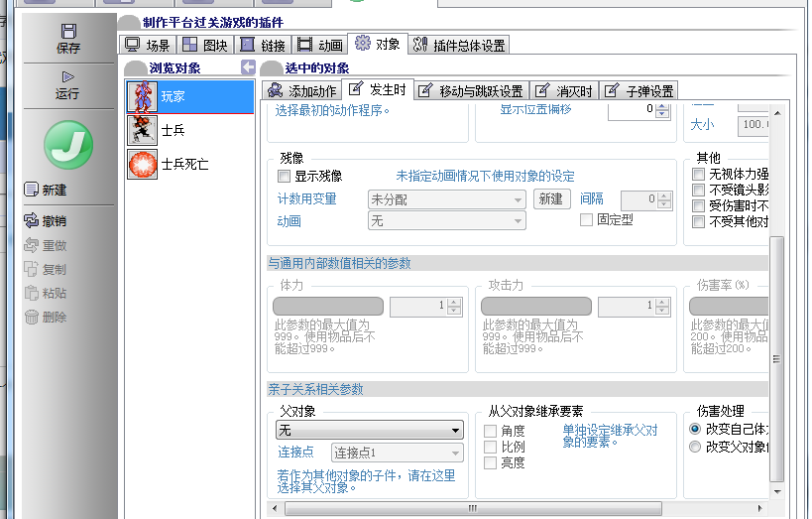Click the horizontal scrollbar thumb

tap(473, 508)
